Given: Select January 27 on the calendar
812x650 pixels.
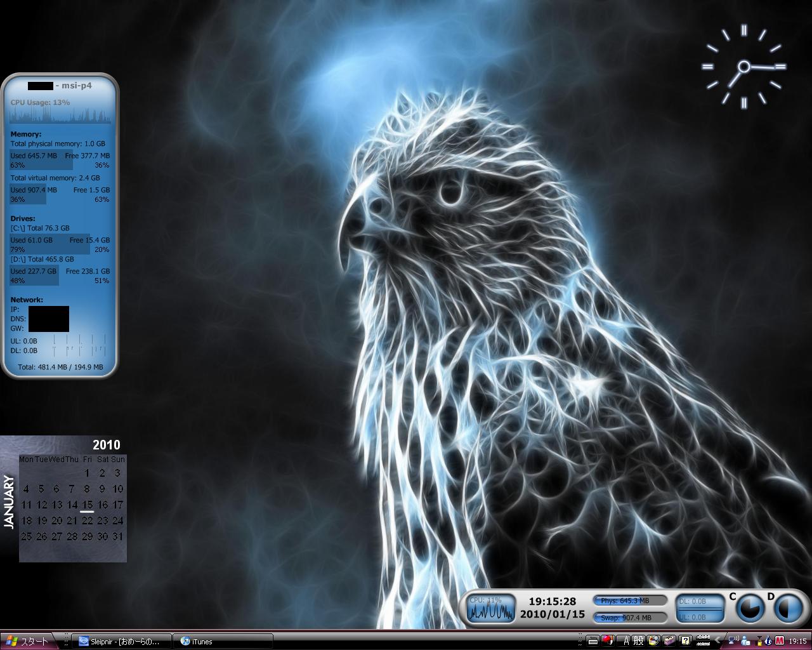Looking at the screenshot, I should pyautogui.click(x=56, y=536).
